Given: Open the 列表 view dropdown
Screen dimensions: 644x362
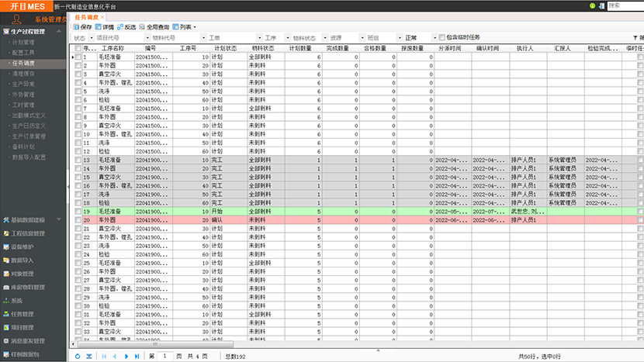Looking at the screenshot, I should click(x=185, y=26).
